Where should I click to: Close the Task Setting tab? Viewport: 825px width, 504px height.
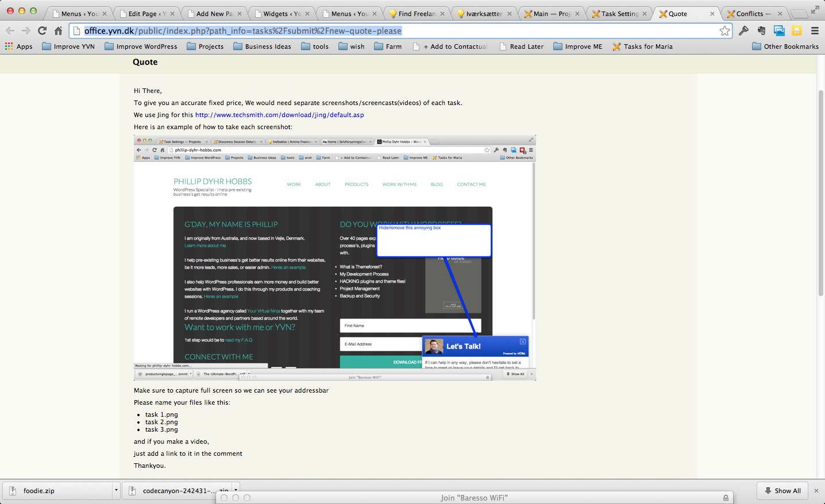pos(645,14)
